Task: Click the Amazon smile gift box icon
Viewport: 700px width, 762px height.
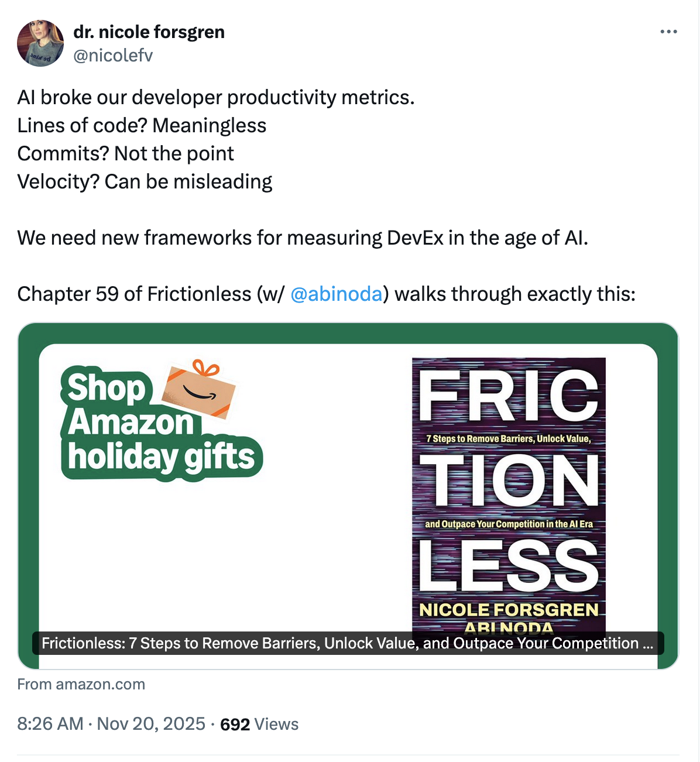Action: [200, 388]
